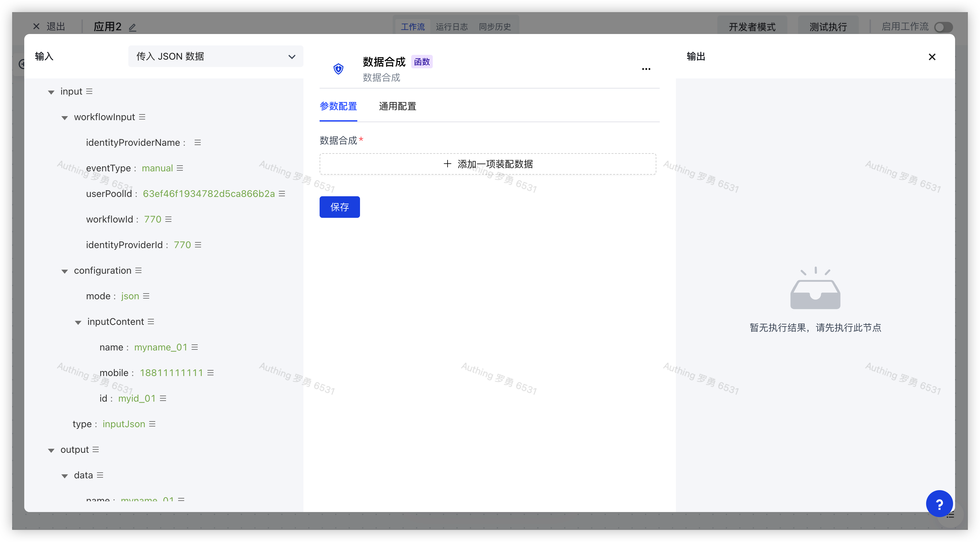
Task: Collapse the inputContent node arrow
Action: pos(78,322)
